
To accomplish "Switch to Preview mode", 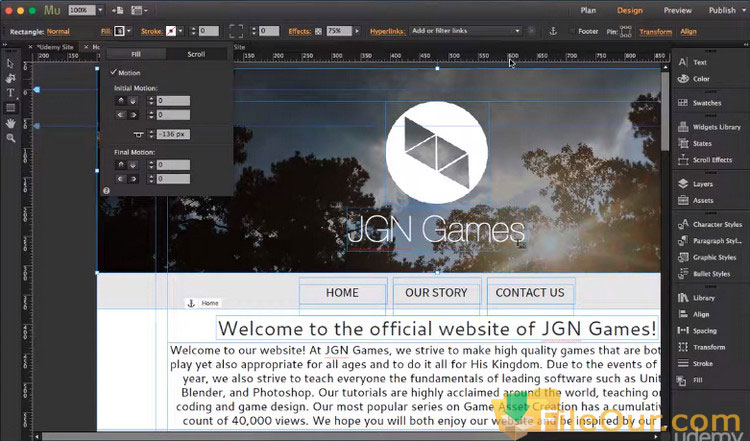I will [x=677, y=10].
